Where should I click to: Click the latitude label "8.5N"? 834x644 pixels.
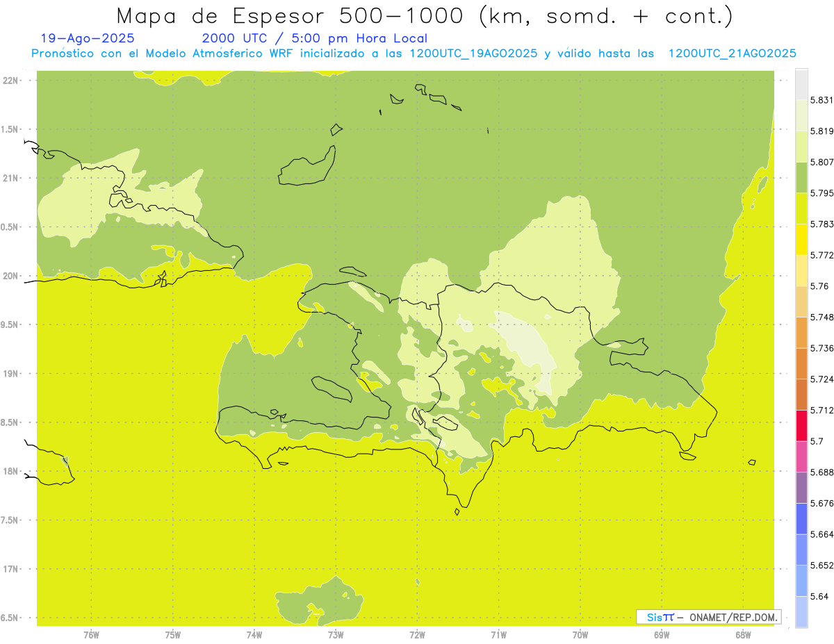(10, 422)
